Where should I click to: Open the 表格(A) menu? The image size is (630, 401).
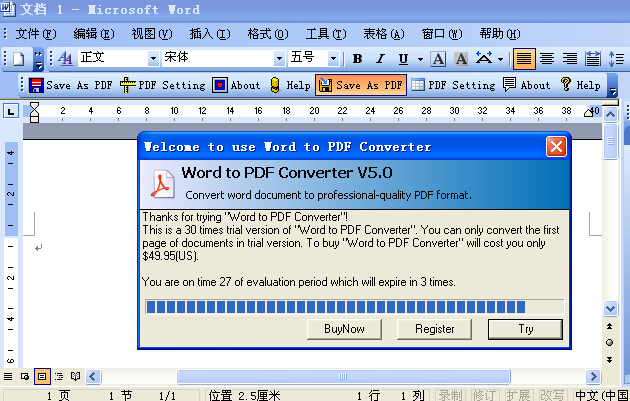pyautogui.click(x=384, y=34)
